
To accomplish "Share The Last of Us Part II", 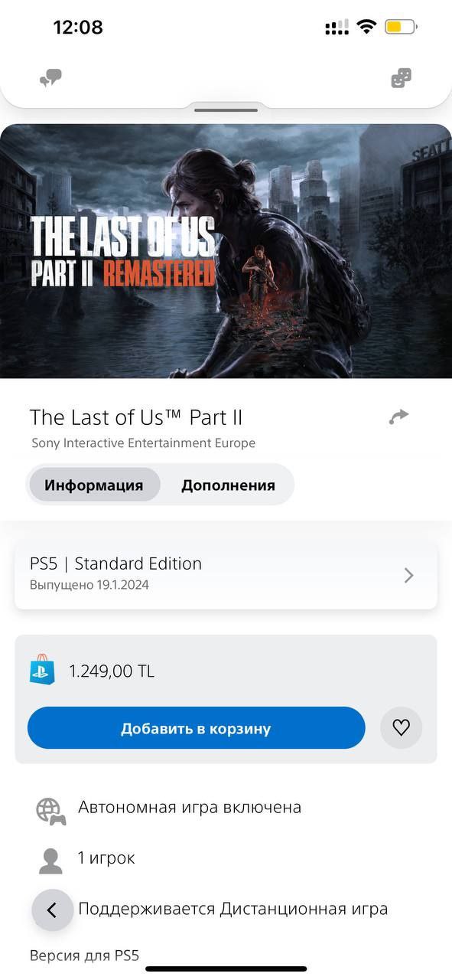I will 398,416.
